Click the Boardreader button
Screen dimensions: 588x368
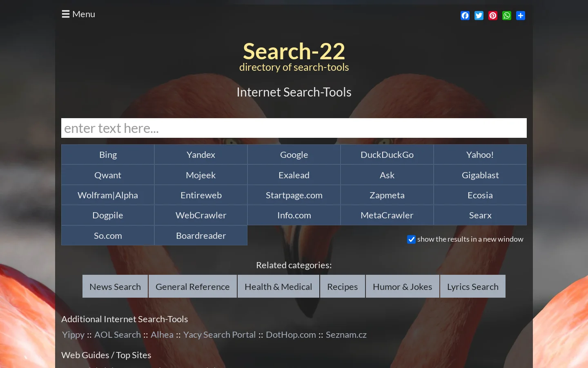pyautogui.click(x=201, y=236)
